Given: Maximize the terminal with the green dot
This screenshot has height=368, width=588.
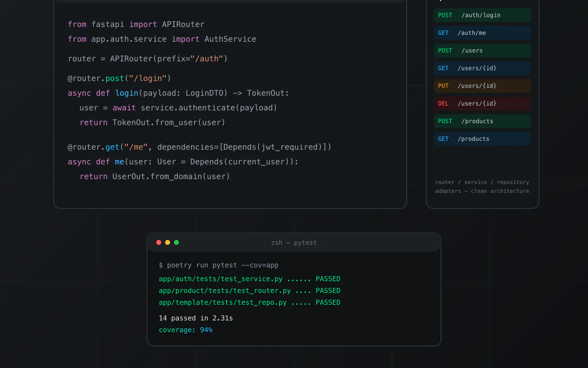Looking at the screenshot, I should click(176, 242).
